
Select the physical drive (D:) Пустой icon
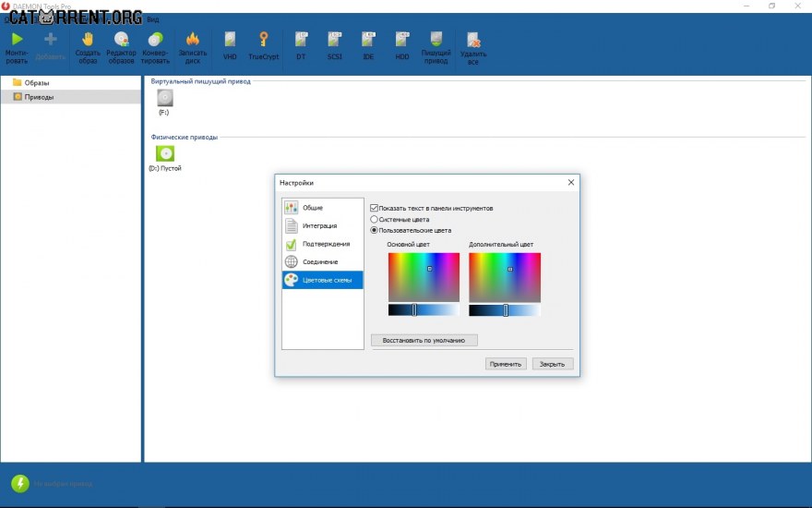point(165,153)
